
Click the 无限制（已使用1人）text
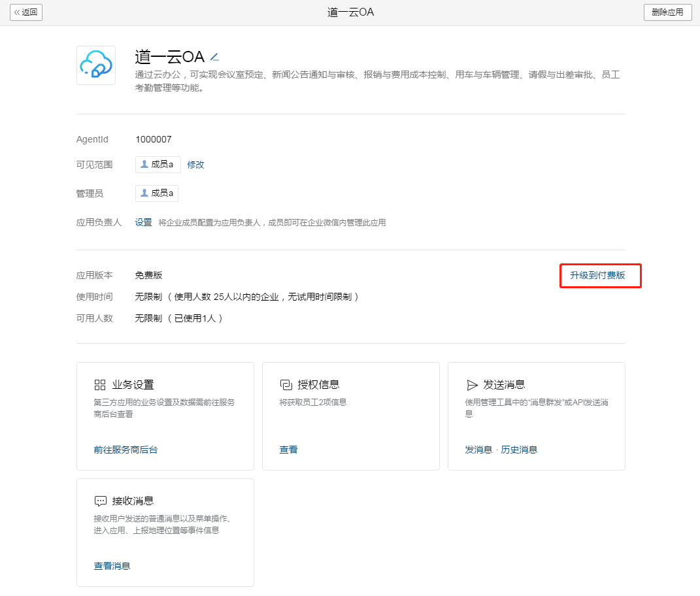tap(179, 318)
